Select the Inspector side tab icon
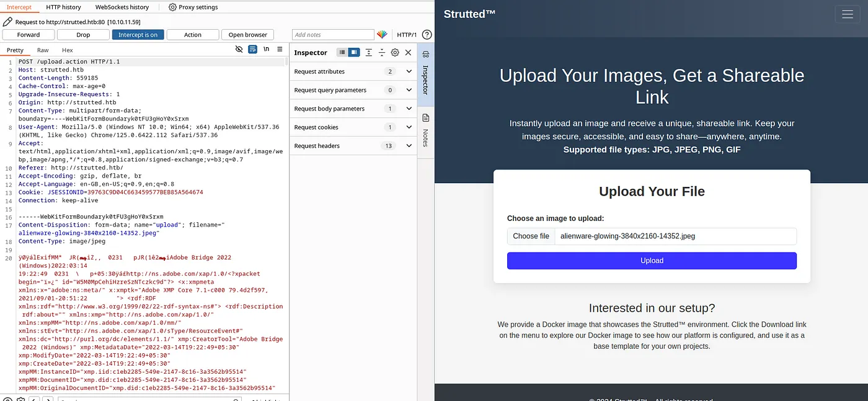868x401 pixels. click(x=425, y=55)
